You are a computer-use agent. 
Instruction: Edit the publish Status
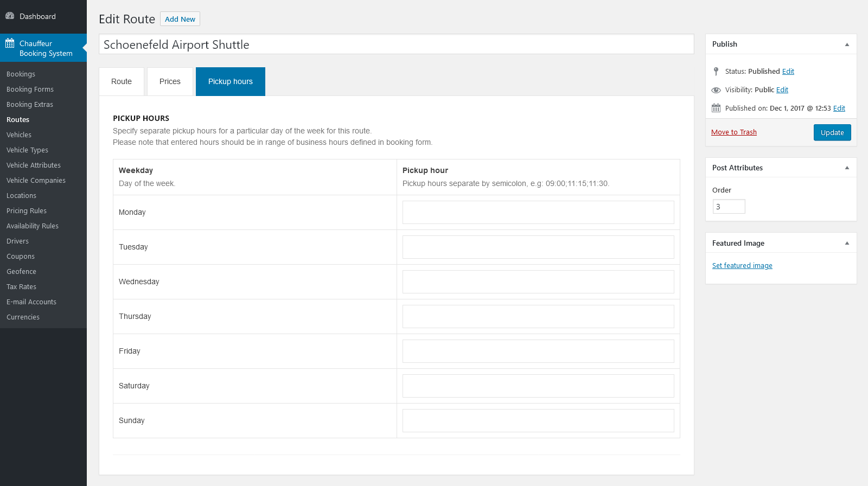click(788, 71)
